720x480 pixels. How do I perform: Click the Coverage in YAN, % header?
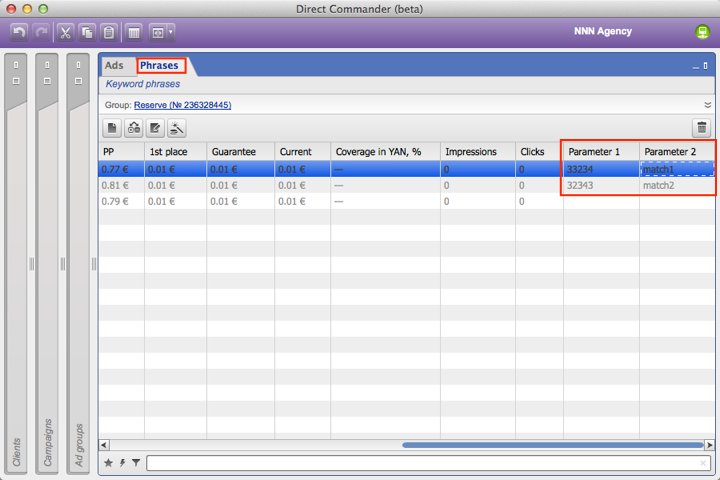pos(385,152)
